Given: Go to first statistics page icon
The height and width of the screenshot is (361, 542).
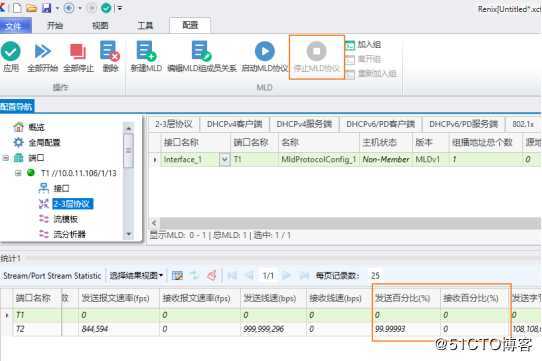Looking at the screenshot, I should click(232, 276).
